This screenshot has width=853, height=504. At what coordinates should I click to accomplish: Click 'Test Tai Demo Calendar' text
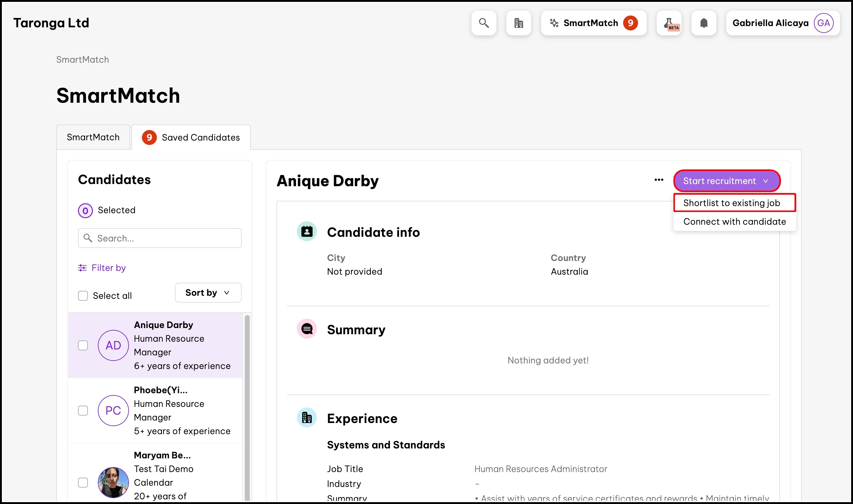point(163,476)
